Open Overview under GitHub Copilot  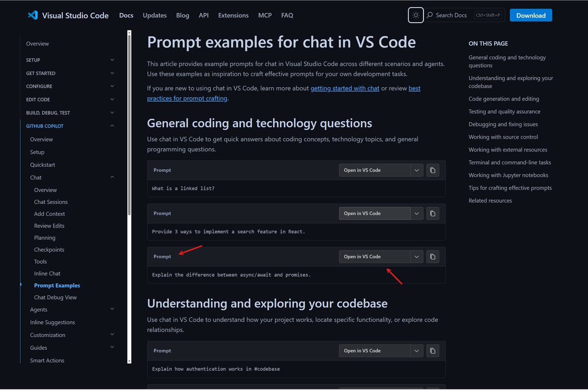coord(42,139)
